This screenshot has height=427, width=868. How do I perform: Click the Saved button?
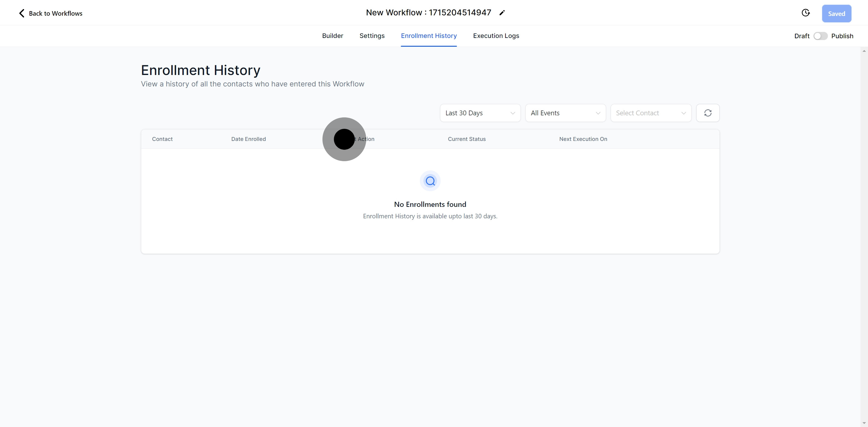(836, 14)
